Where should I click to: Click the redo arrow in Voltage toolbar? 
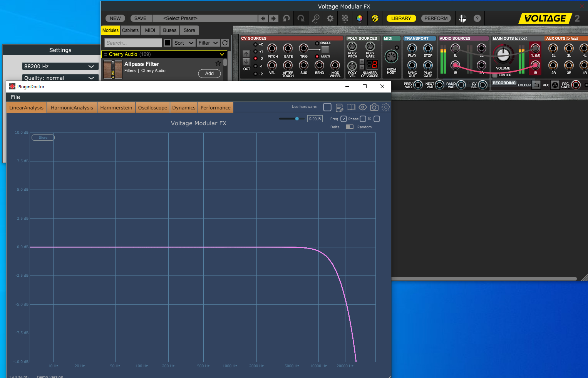[301, 18]
